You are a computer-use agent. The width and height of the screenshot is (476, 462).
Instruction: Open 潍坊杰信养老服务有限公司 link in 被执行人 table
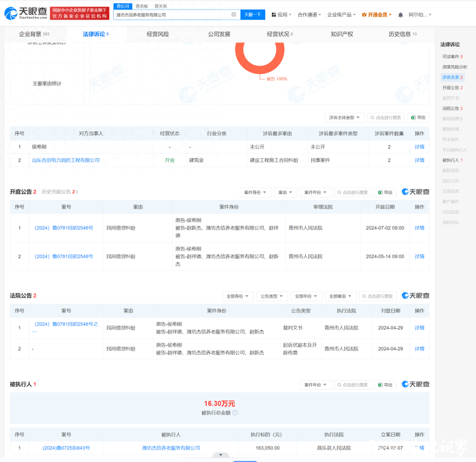tap(171, 448)
